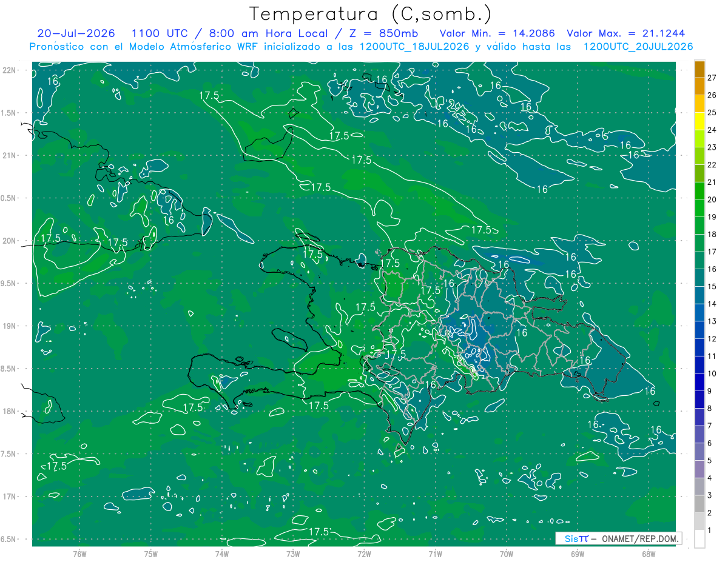The height and width of the screenshot is (562, 728).
Task: Click the number 6 on the color scale
Action: tap(710, 443)
